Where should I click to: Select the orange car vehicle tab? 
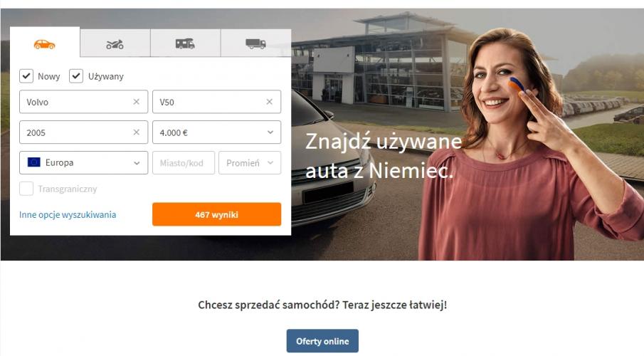(45, 42)
